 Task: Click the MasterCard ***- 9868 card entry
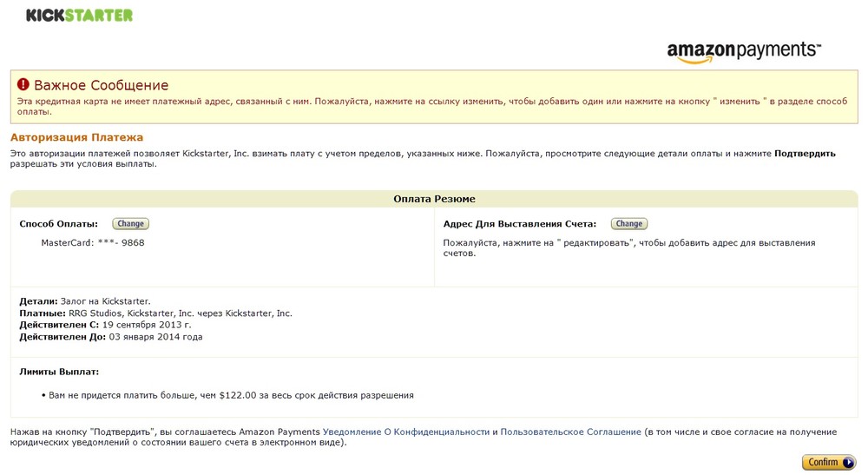pos(93,243)
